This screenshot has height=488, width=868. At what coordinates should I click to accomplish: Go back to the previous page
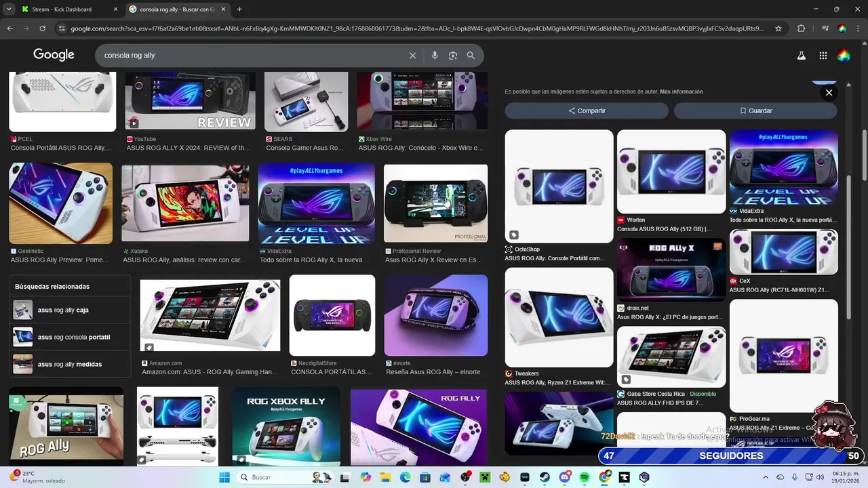pos(9,28)
